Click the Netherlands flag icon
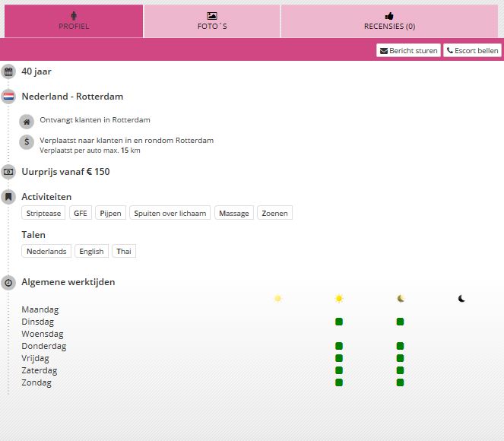The height and width of the screenshot is (441, 504). [x=8, y=97]
